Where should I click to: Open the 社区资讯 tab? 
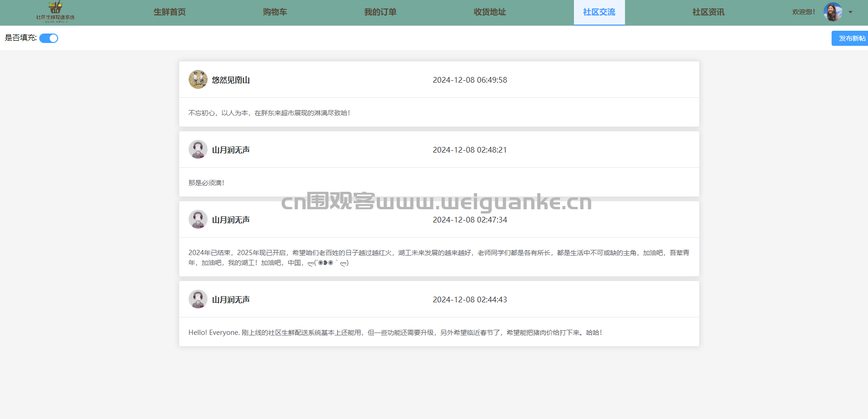click(708, 12)
